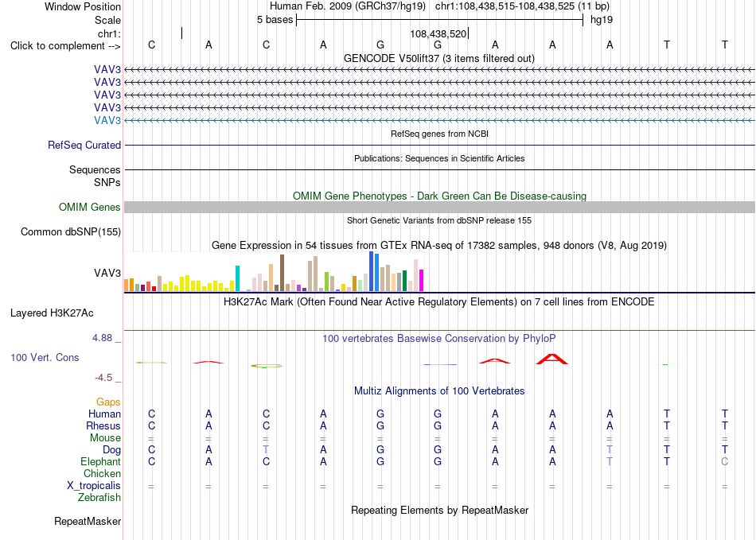Click the magenta bar in GTEx chart
This screenshot has width=756, height=540.
tap(422, 281)
